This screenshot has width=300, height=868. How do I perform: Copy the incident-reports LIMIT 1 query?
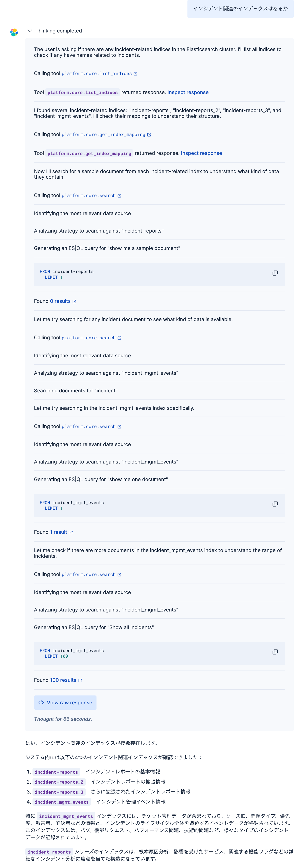(275, 273)
